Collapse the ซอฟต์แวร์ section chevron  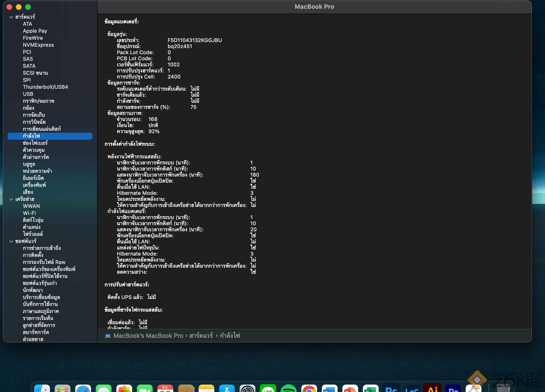click(11, 241)
